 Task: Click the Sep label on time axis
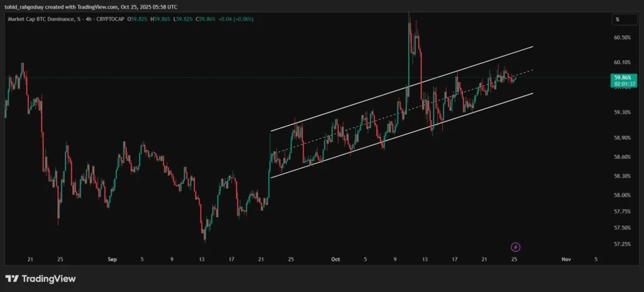(x=113, y=259)
